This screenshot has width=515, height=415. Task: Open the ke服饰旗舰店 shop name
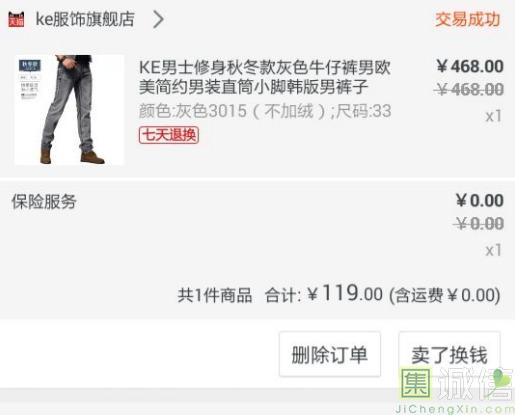coord(85,19)
